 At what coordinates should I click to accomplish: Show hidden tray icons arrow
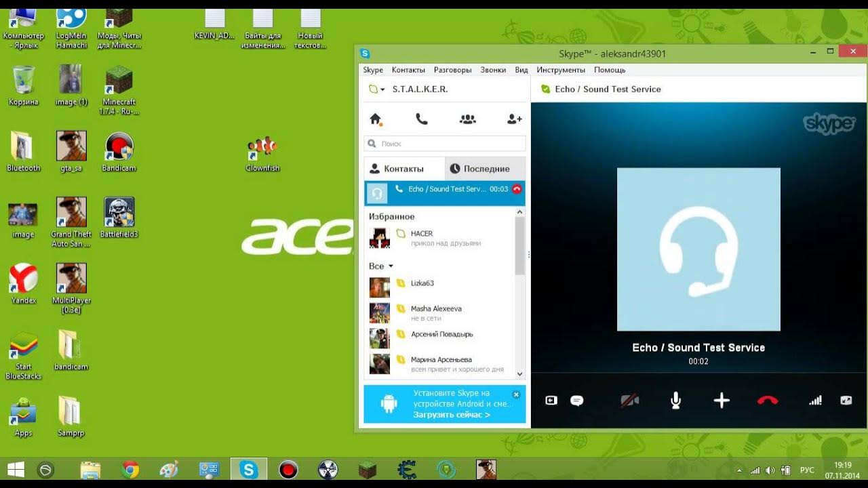(x=739, y=470)
